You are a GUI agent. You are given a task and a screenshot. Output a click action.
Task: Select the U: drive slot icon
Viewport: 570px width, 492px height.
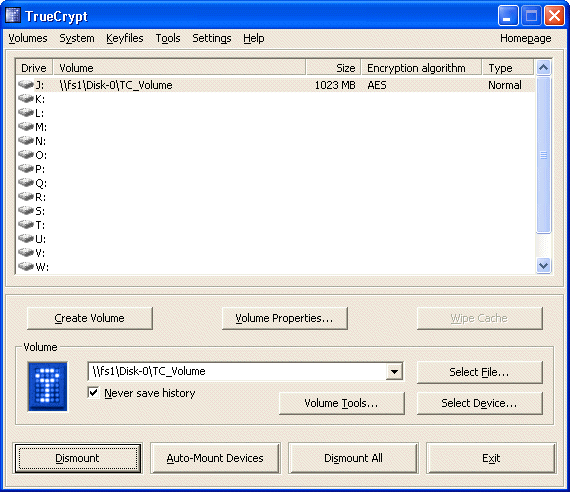pos(26,239)
